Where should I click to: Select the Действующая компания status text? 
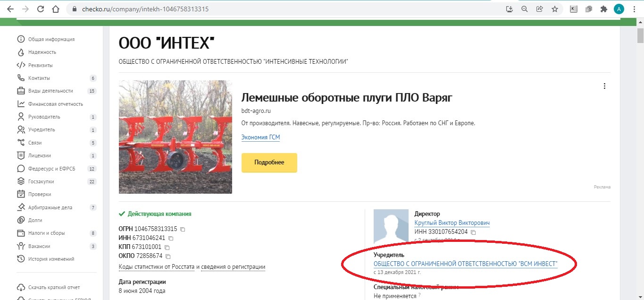pos(159,214)
